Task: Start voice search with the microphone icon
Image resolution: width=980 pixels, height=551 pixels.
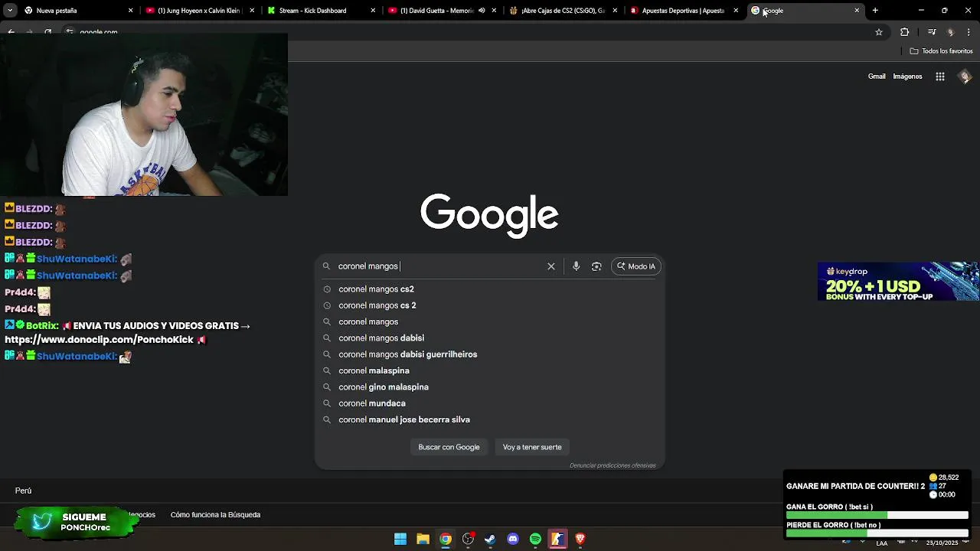Action: [x=576, y=266]
